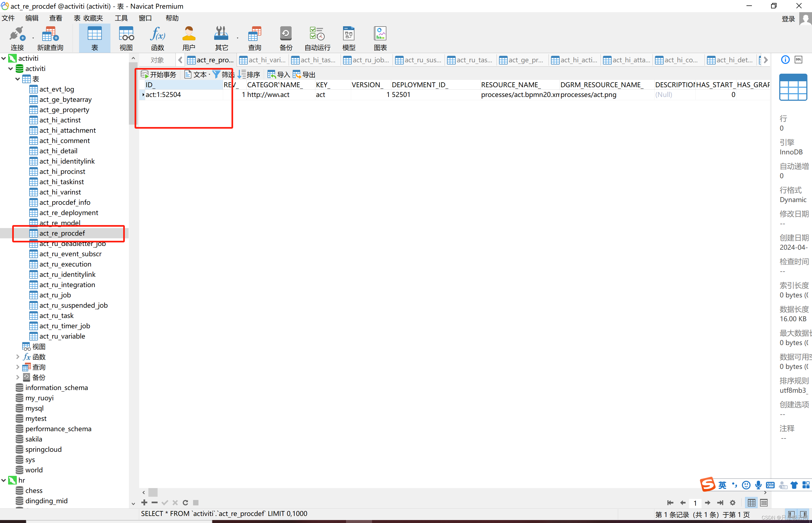This screenshot has width=812, height=523.
Task: Click 登录 login link
Action: [x=788, y=19]
